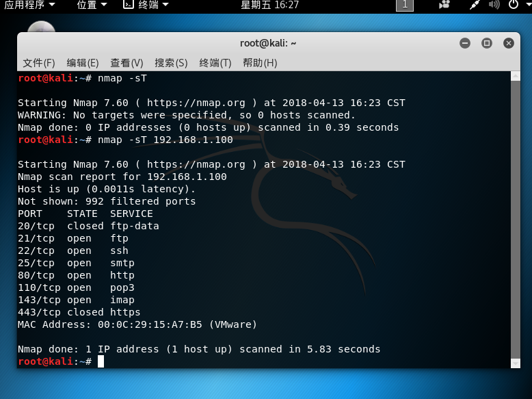Click the workspace indicator number 1
This screenshot has width=532, height=399.
tap(405, 5)
